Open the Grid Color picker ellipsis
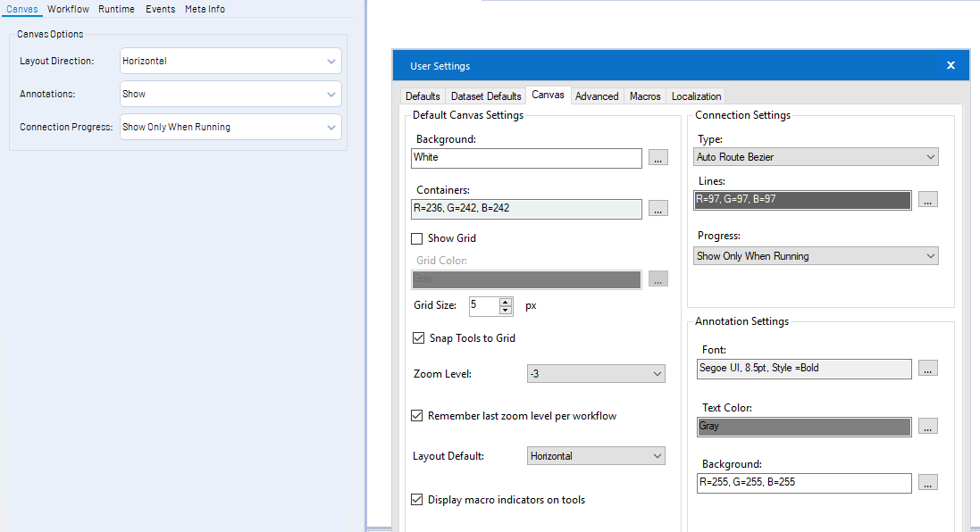The image size is (980, 532). (658, 279)
